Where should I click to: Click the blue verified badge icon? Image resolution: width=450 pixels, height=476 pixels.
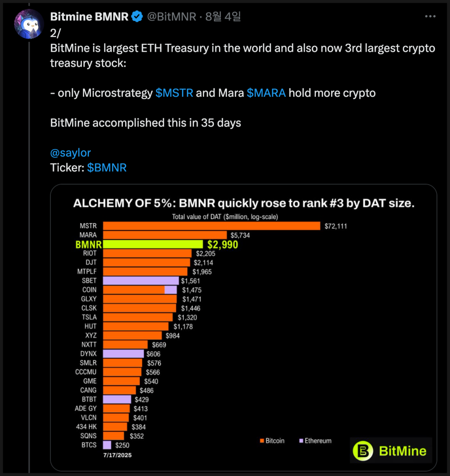point(137,16)
